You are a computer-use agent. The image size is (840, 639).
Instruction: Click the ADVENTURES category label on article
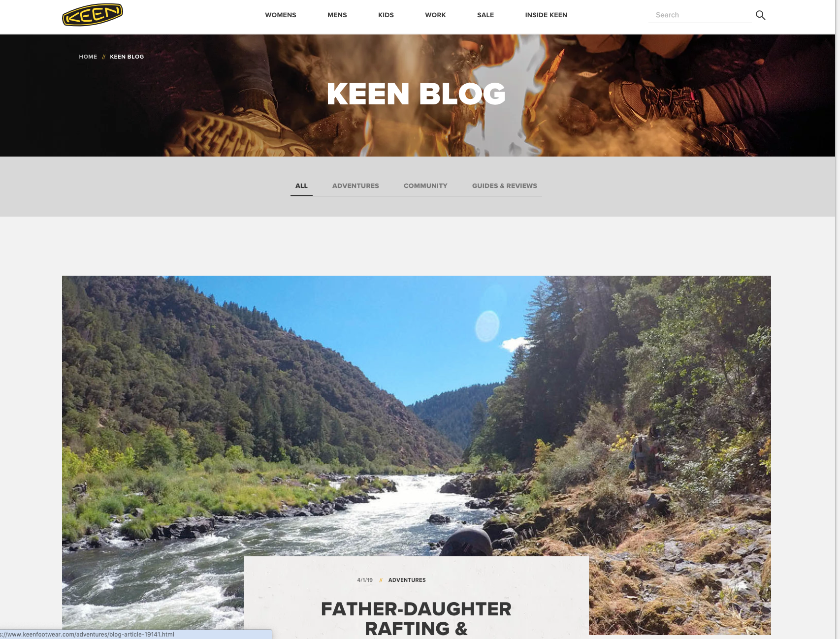point(407,580)
